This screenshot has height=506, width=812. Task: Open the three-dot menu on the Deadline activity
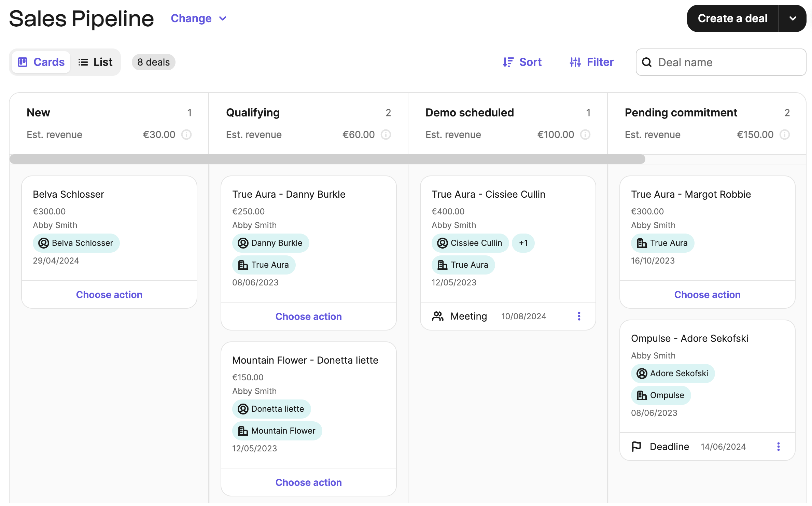pyautogui.click(x=779, y=447)
